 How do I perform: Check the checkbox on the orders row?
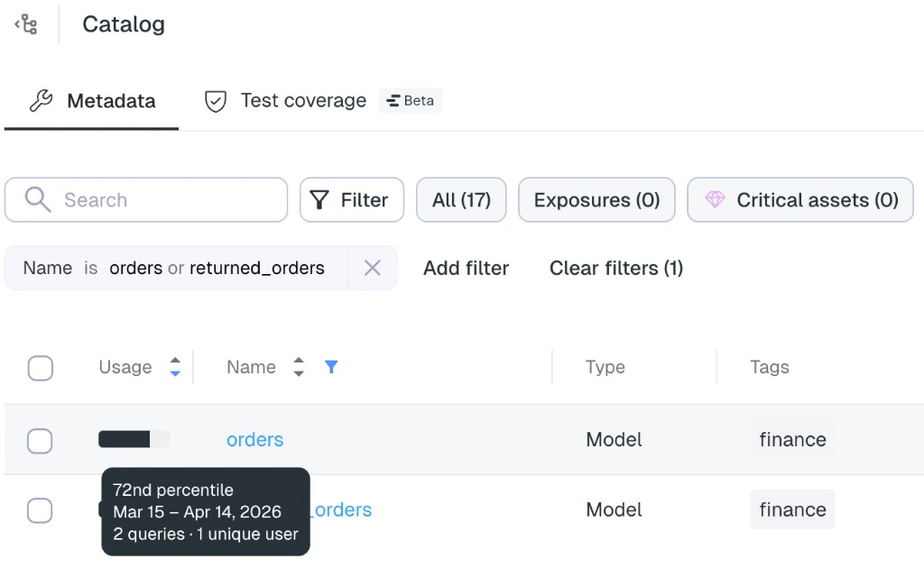(x=41, y=441)
